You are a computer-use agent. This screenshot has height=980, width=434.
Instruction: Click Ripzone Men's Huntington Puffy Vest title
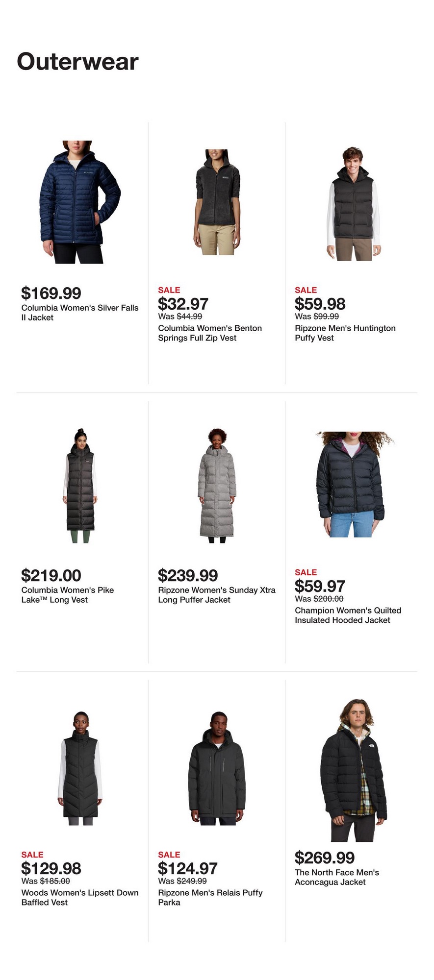tap(345, 333)
